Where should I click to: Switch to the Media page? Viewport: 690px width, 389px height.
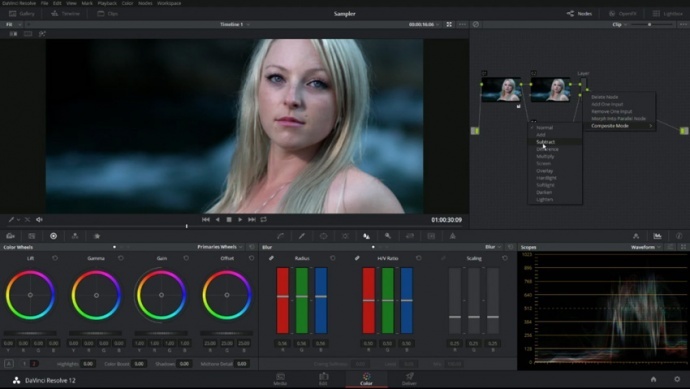point(280,379)
